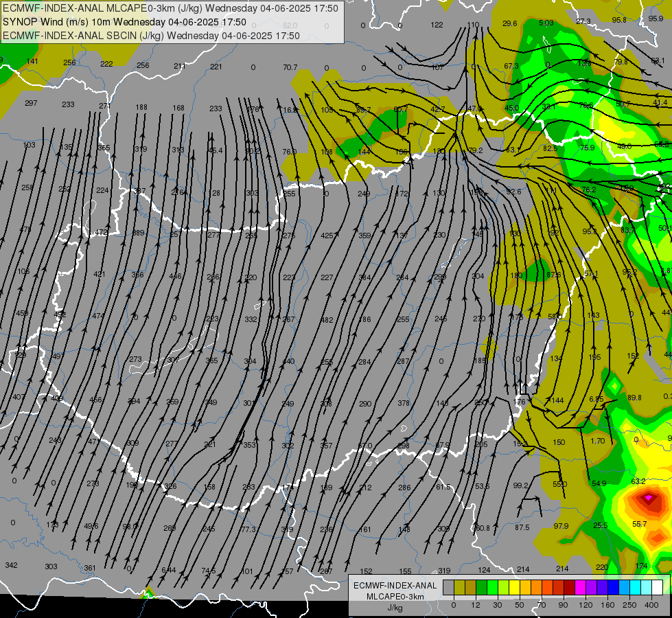Click the magenta CAPE maximum hotspot on map
Image resolution: width=672 pixels, height=618 pixels.
649,497
